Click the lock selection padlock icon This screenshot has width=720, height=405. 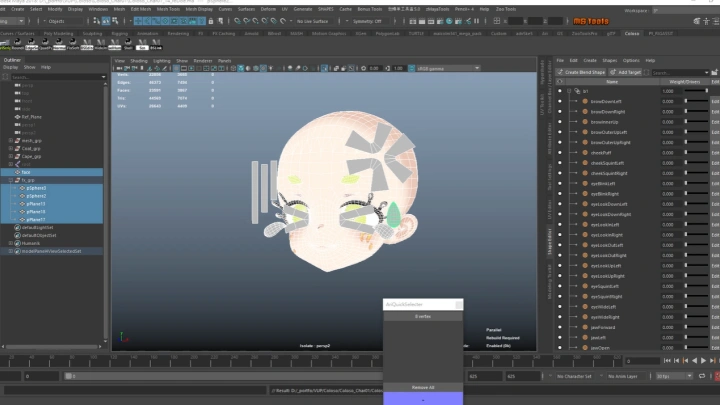(x=211, y=21)
